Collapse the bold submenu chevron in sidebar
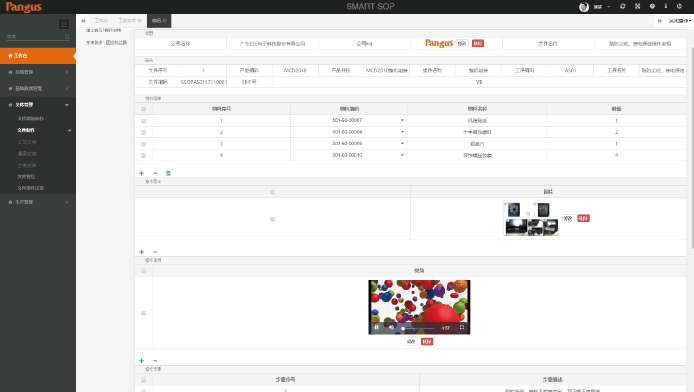 69,131
